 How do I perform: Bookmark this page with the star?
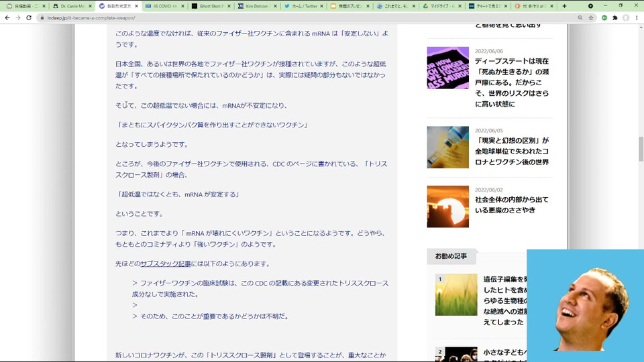pyautogui.click(x=591, y=18)
